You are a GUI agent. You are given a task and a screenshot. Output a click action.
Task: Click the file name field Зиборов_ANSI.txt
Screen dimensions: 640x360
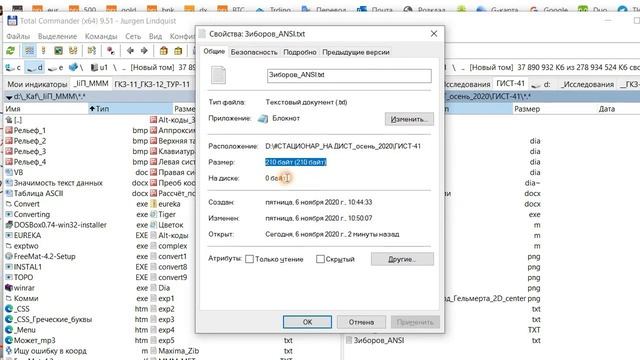coord(349,76)
